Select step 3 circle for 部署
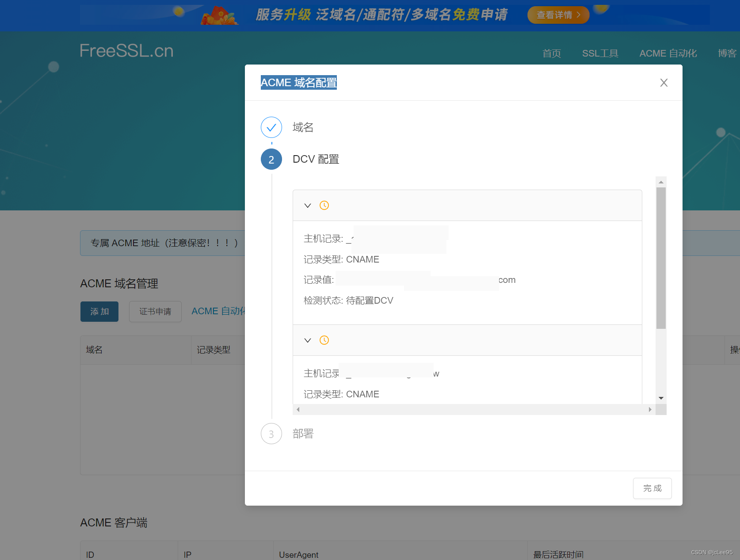The image size is (740, 560). [x=271, y=434]
